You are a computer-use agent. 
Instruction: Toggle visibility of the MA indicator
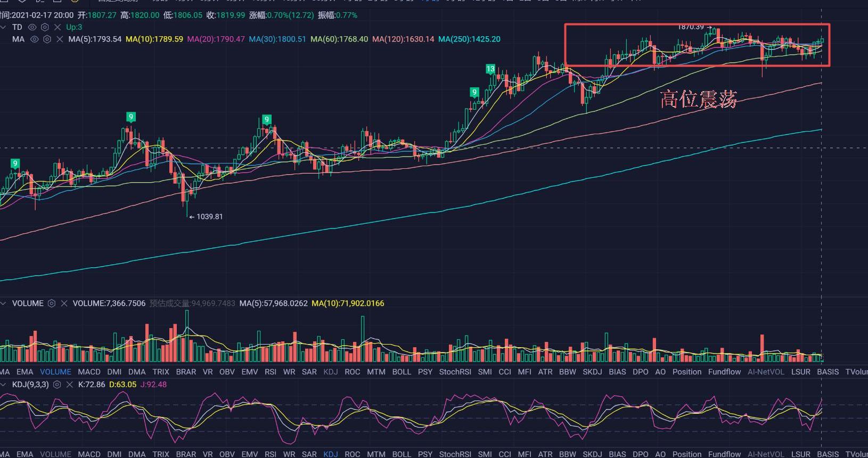pos(35,39)
